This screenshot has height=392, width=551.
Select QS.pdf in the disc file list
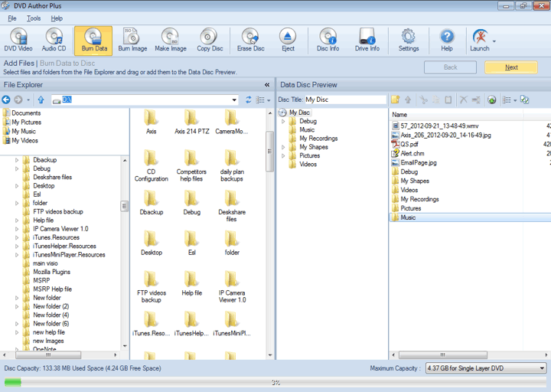coord(409,144)
